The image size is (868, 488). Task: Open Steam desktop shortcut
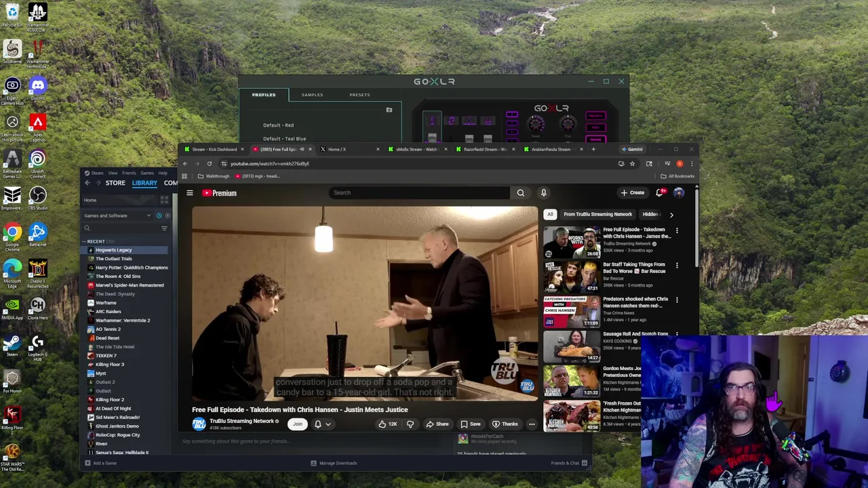(12, 346)
